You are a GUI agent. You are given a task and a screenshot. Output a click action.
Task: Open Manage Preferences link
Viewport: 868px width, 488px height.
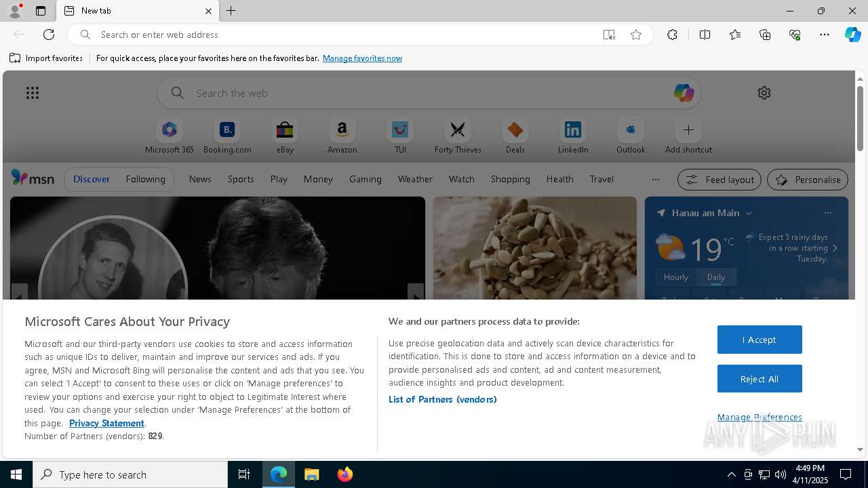759,417
